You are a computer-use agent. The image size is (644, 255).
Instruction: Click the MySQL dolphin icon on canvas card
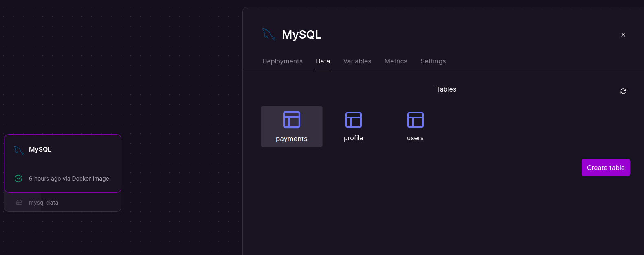19,150
